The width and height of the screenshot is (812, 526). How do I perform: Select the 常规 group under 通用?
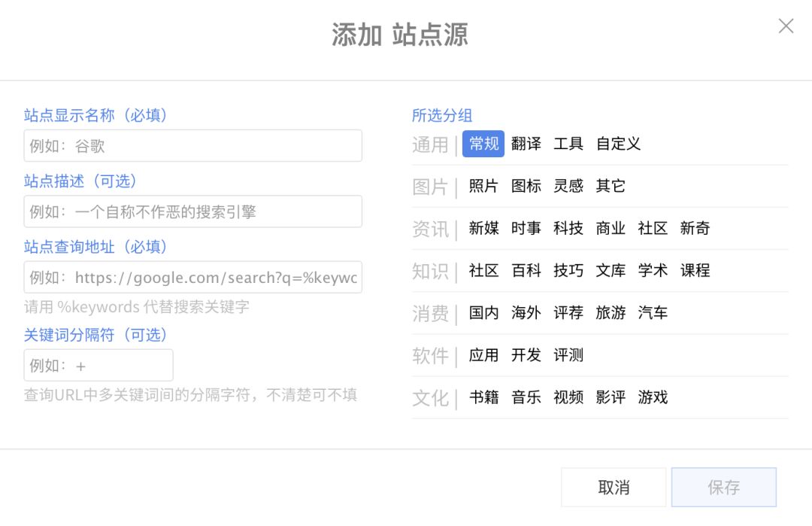click(483, 144)
